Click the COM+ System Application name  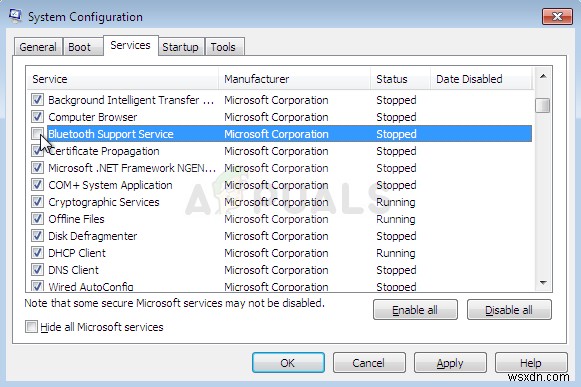point(110,185)
